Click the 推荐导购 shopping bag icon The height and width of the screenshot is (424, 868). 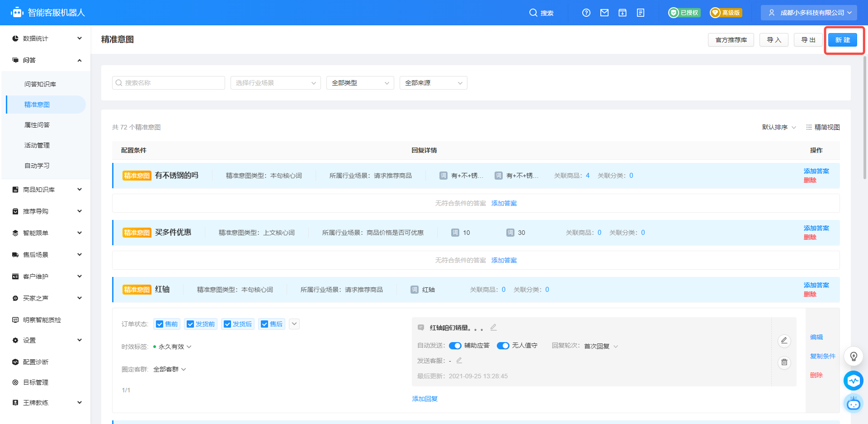[15, 211]
